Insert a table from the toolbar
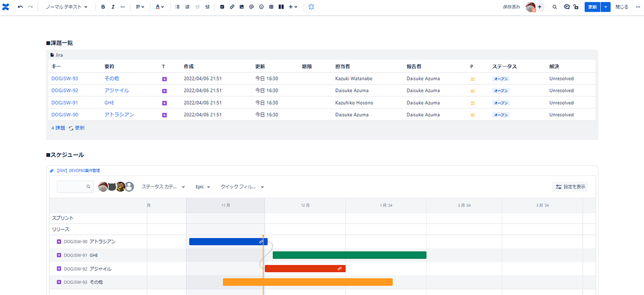Screen dimensions: 644x295 pyautogui.click(x=271, y=7)
